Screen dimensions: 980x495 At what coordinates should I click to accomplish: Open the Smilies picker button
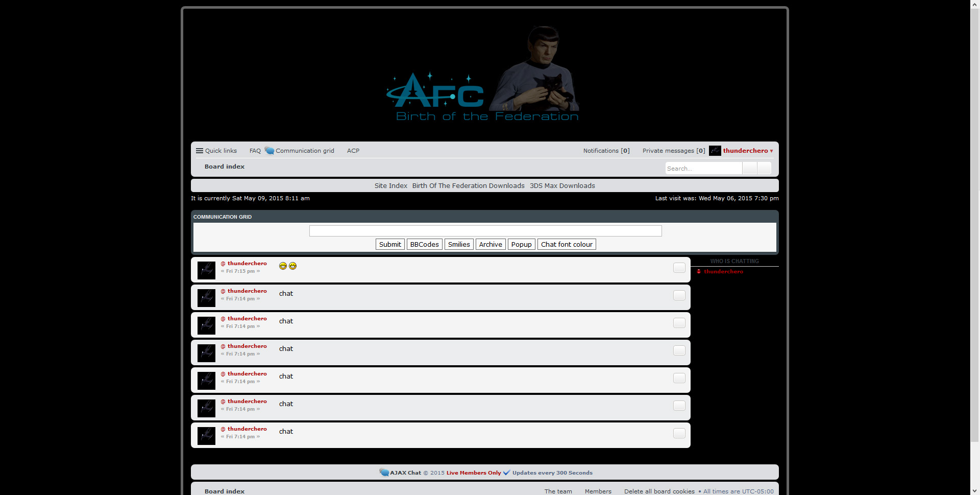point(459,244)
